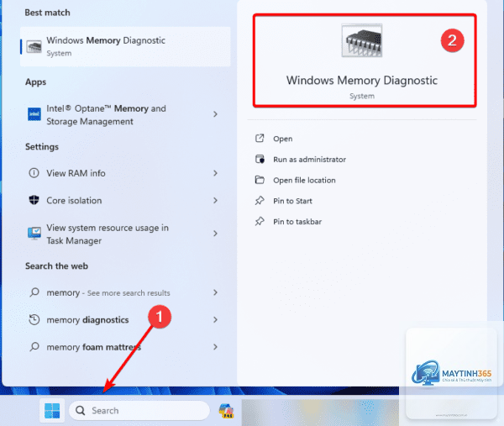Choose Open file location
The width and height of the screenshot is (504, 426).
[x=304, y=181]
